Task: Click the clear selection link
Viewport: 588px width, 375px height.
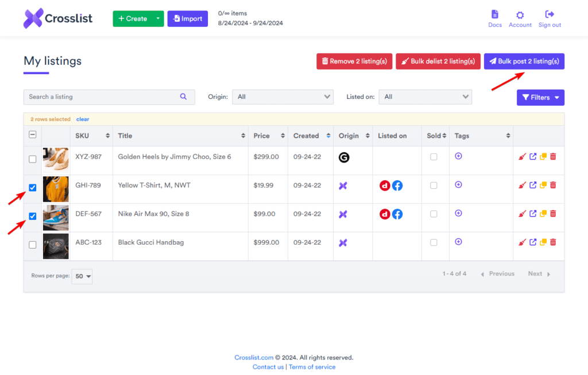Action: coord(83,119)
